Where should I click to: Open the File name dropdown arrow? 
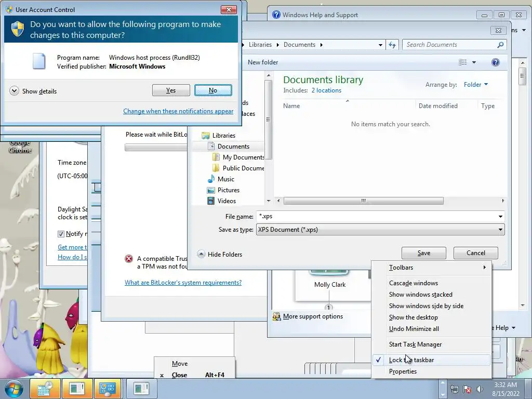[500, 217]
